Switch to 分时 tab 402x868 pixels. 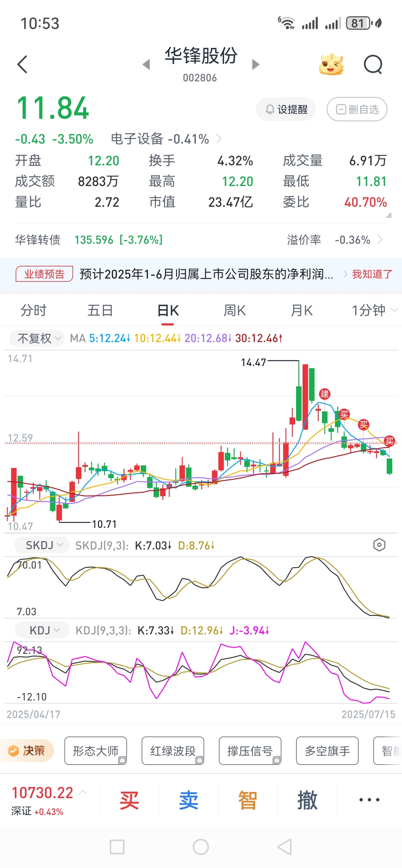pos(33,310)
